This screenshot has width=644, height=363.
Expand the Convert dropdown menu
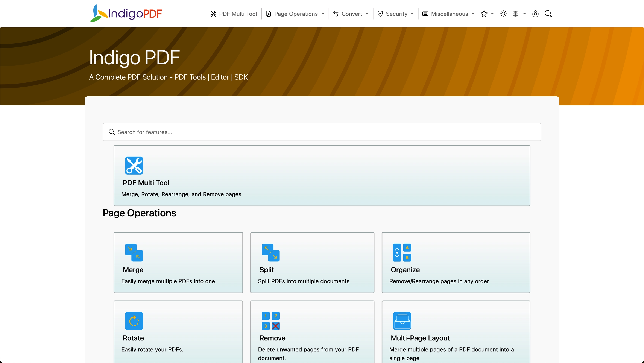click(351, 14)
